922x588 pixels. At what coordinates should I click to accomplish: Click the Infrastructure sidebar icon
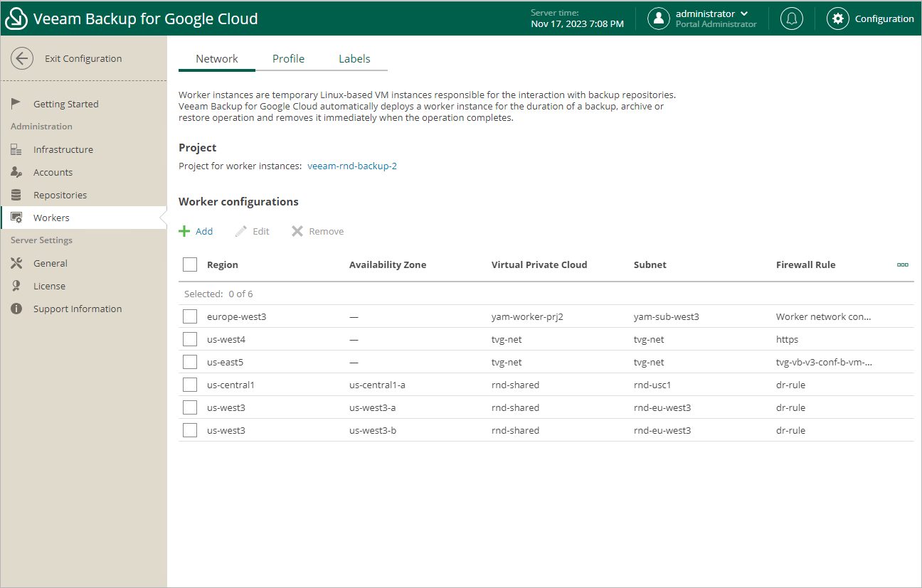point(16,149)
